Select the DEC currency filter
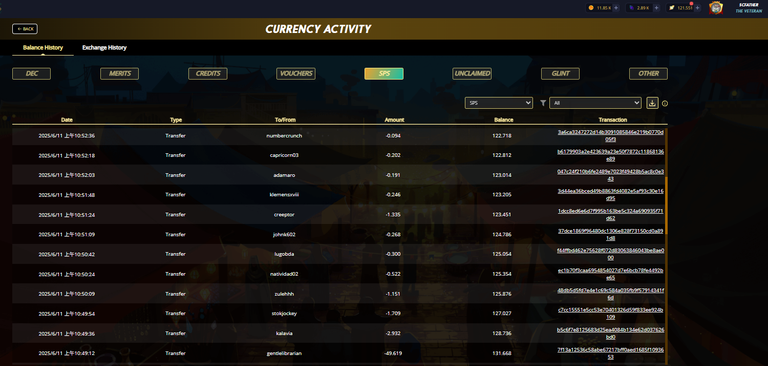 click(x=31, y=73)
